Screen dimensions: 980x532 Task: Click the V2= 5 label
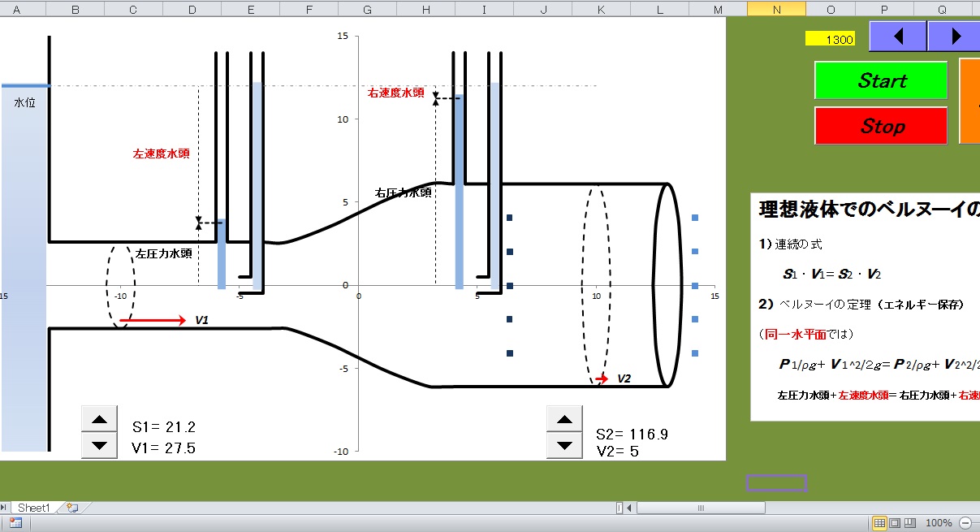(x=617, y=452)
